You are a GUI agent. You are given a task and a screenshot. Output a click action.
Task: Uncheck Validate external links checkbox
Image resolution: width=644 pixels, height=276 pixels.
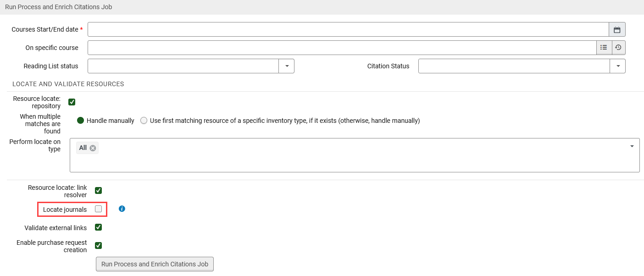(x=98, y=227)
